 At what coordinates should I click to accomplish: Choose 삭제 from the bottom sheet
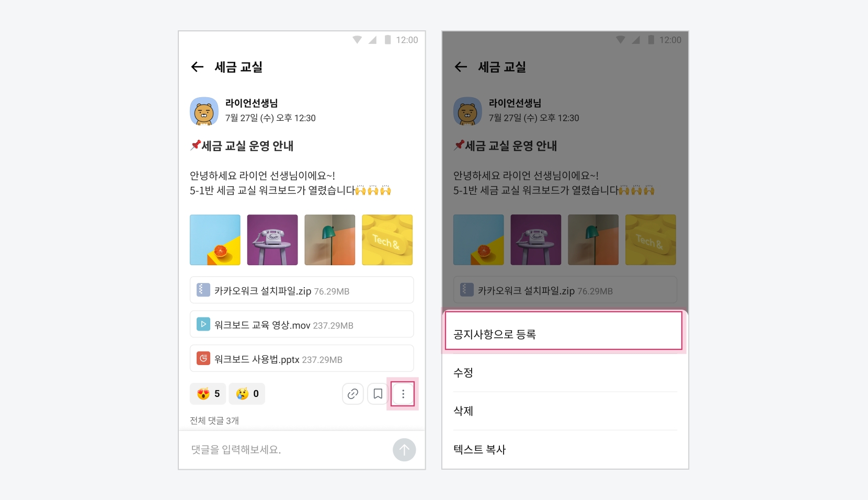[x=565, y=411]
